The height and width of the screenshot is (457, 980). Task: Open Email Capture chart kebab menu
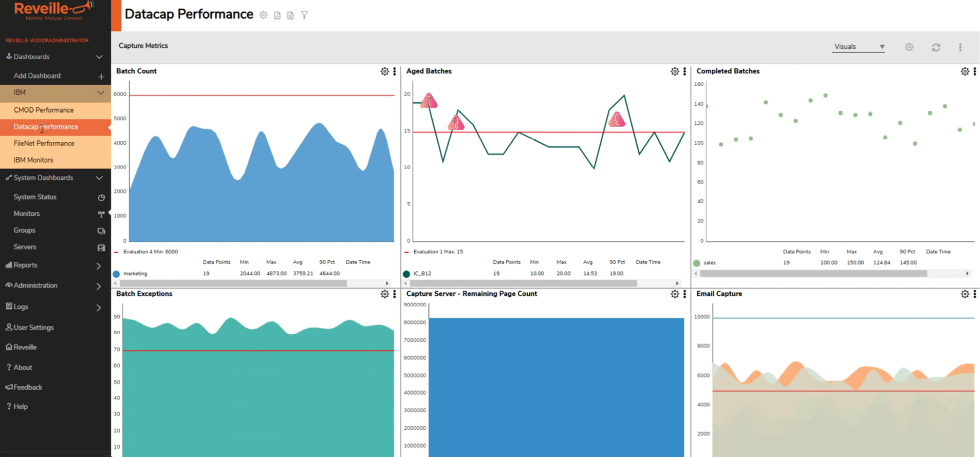tap(975, 294)
